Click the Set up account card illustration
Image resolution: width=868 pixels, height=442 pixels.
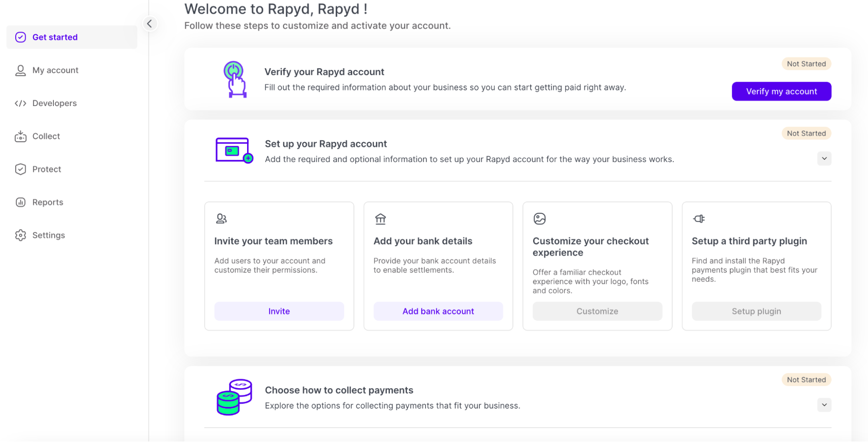coord(234,150)
